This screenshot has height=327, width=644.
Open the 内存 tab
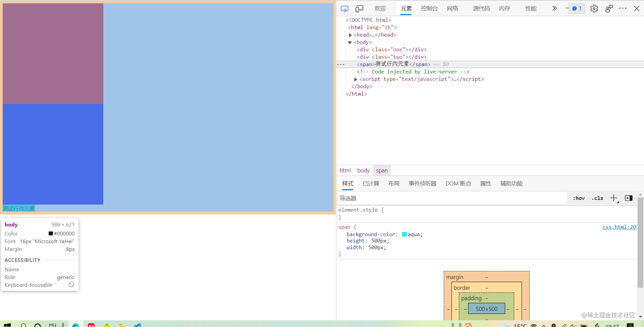click(x=505, y=8)
